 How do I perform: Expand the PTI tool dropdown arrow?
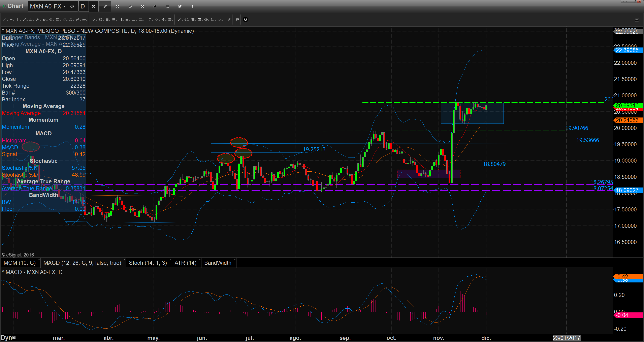coord(216,21)
